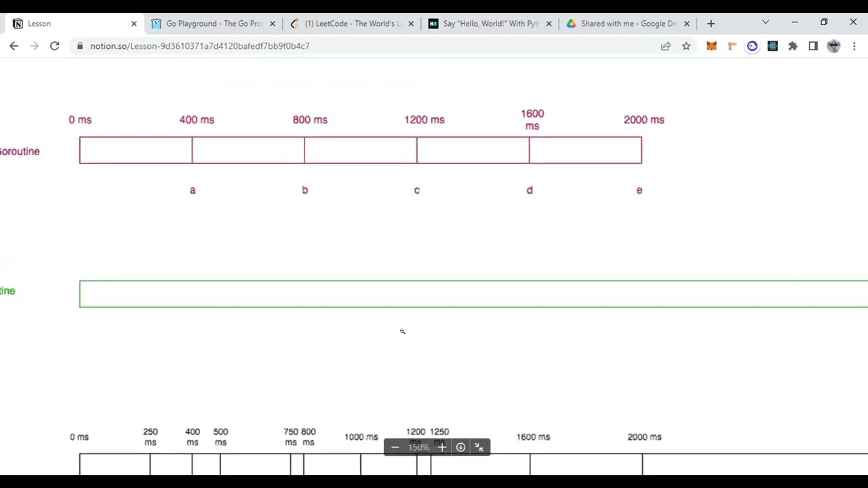Exit full-screen image viewer via collapse icon
This screenshot has width=868, height=488.
[479, 447]
